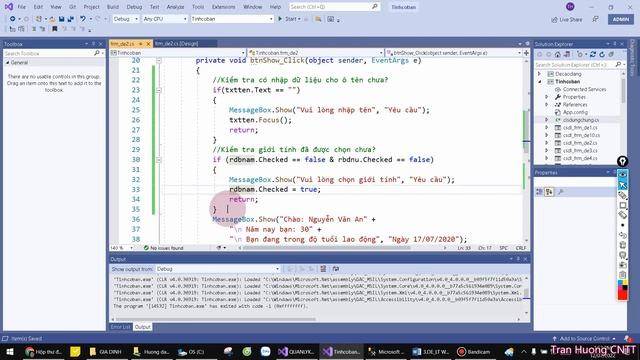Click the Windows Start button
The height and width of the screenshot is (360, 640).
[9, 351]
